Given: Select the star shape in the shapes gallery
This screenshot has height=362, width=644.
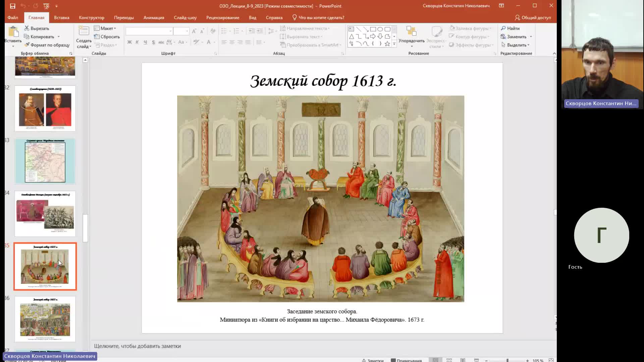Looking at the screenshot, I should click(387, 44).
